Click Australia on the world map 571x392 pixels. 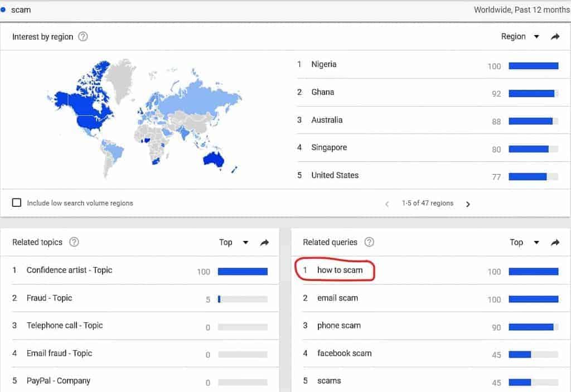point(213,159)
